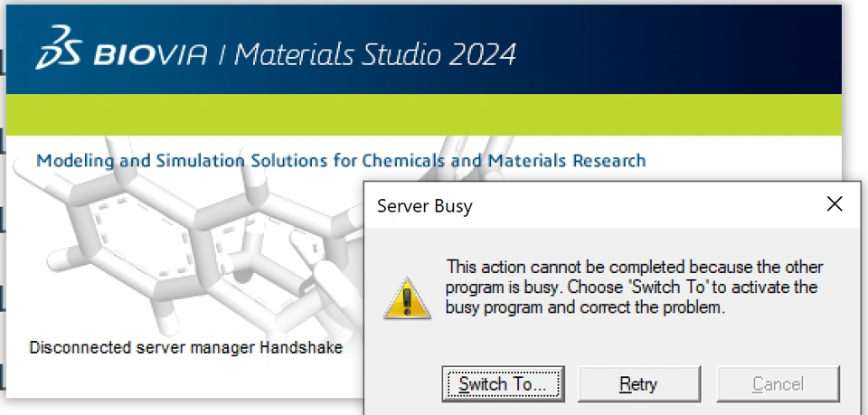Click the greyed-out Cancel button
This screenshot has width=868, height=415.
[x=778, y=384]
